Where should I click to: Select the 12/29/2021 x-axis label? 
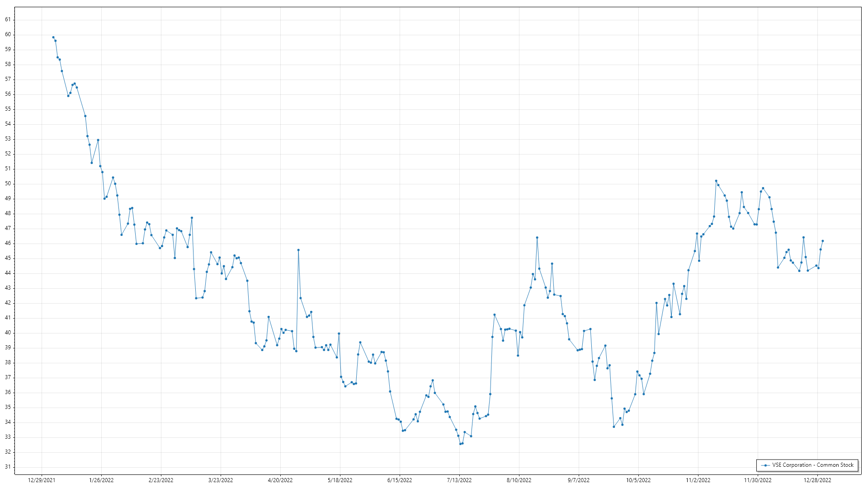click(42, 480)
